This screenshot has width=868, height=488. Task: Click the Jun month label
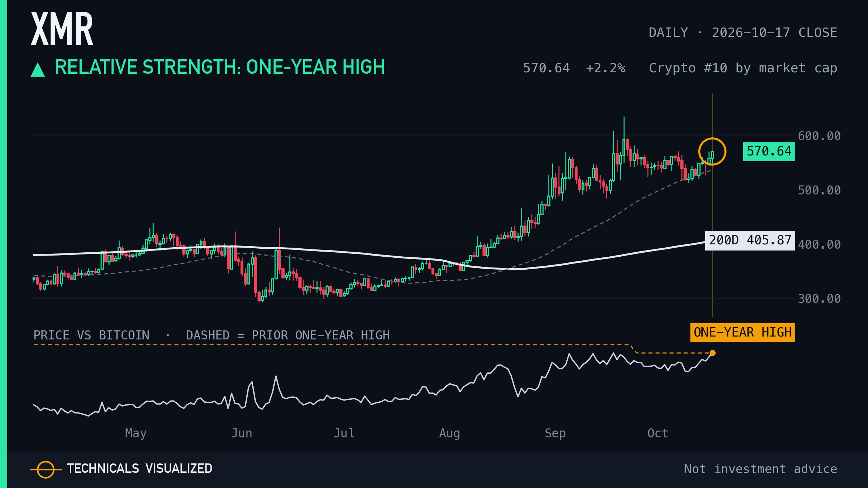point(242,433)
